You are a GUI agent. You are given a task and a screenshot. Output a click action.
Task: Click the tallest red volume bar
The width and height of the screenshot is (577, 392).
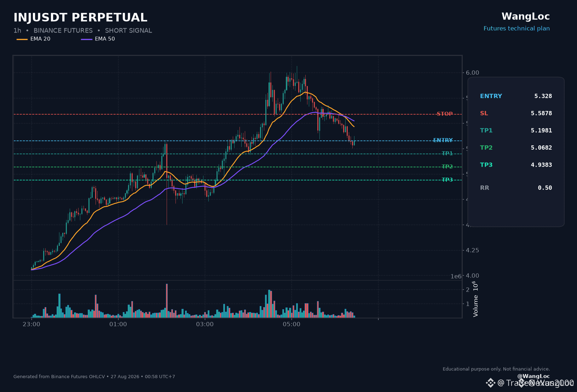click(167, 301)
